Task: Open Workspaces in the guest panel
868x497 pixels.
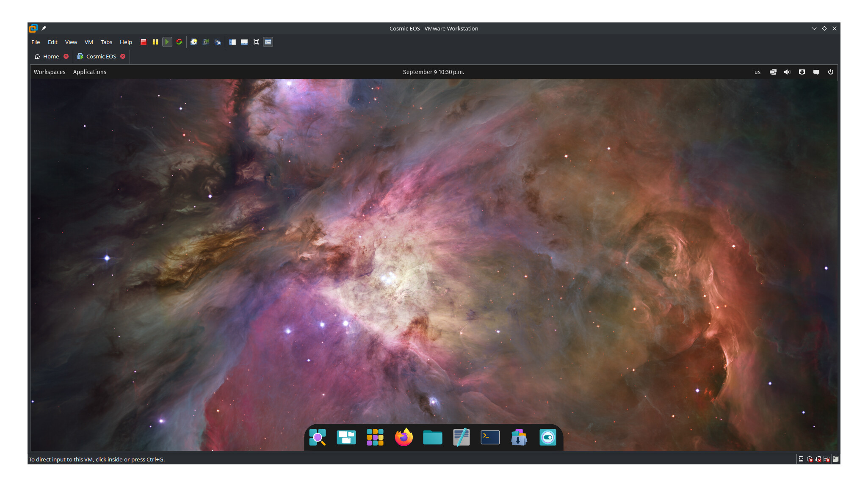Action: click(50, 72)
